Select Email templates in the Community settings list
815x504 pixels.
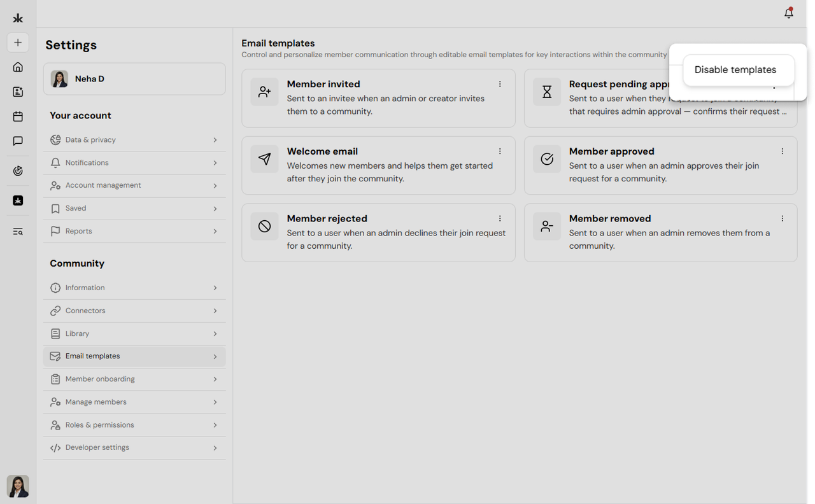coord(134,356)
